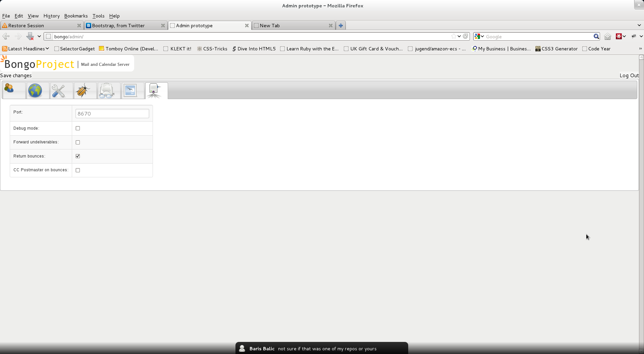
Task: Switch to the Bootstrap, from Twitter tab
Action: (125, 26)
